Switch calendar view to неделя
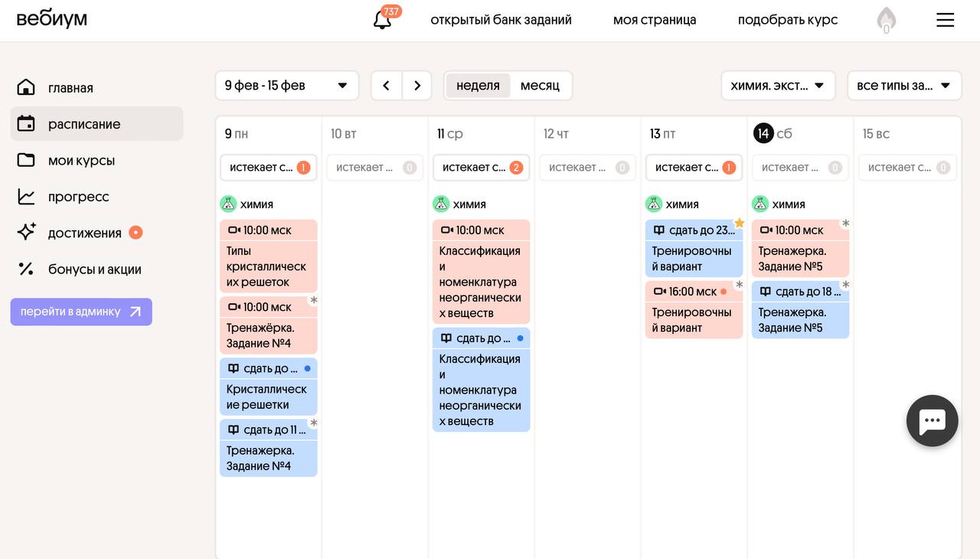Screen dimensions: 980x559 478,86
